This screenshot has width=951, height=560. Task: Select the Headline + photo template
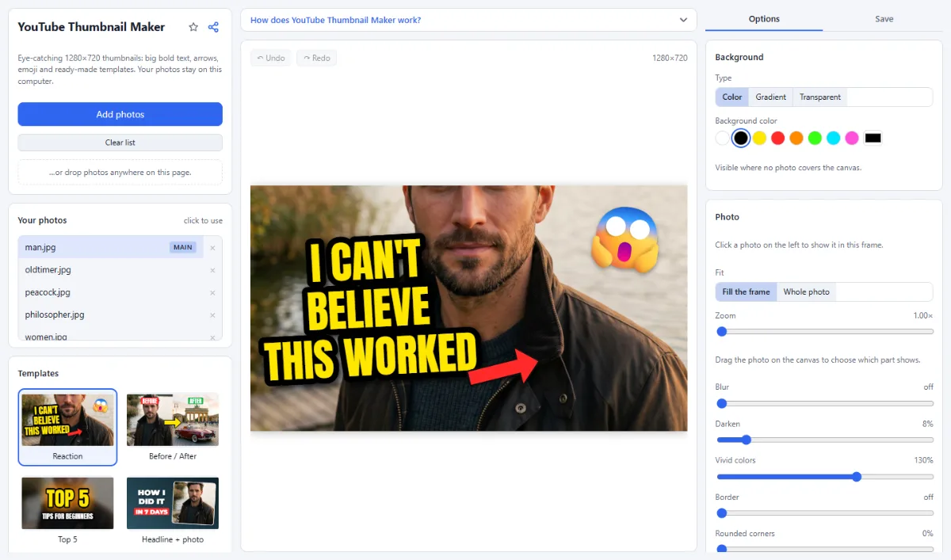point(173,510)
